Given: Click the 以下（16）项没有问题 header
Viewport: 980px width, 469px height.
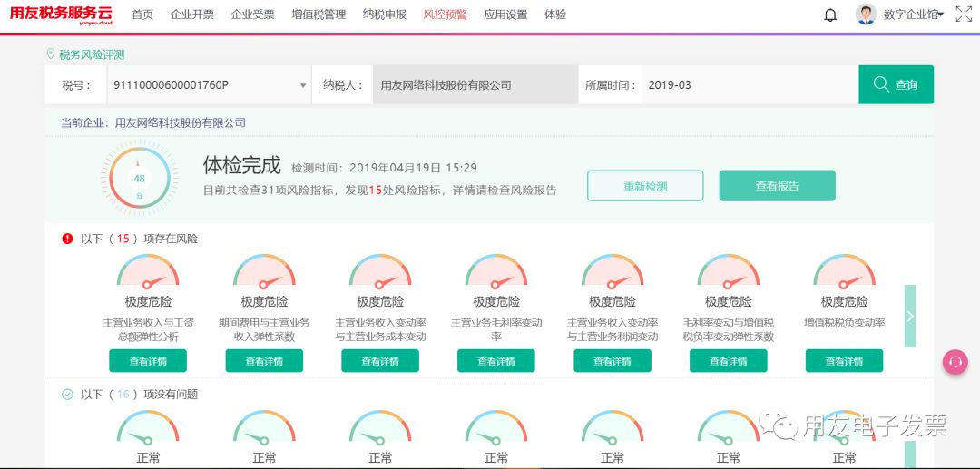Looking at the screenshot, I should point(140,395).
